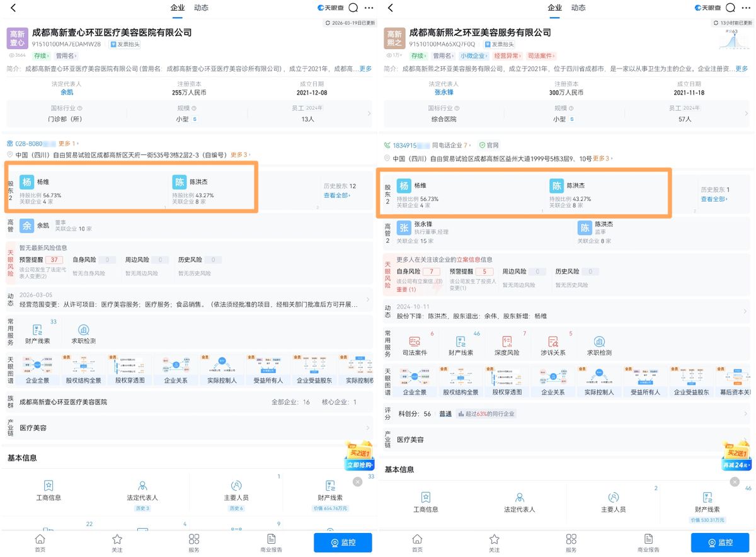
Task: Tap 求职检测 icon on 熙之环亚 page
Action: pos(599,346)
